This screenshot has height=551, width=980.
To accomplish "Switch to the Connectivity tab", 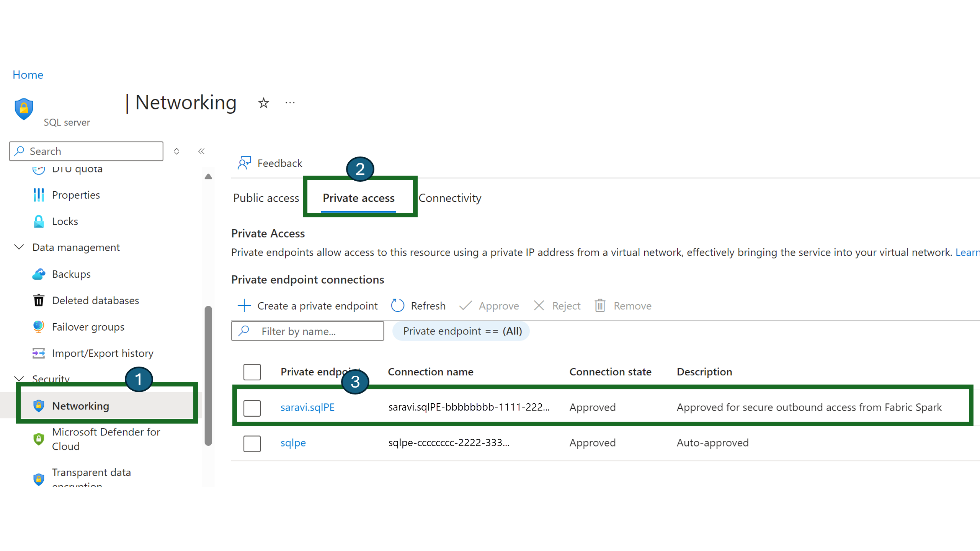I will coord(450,198).
